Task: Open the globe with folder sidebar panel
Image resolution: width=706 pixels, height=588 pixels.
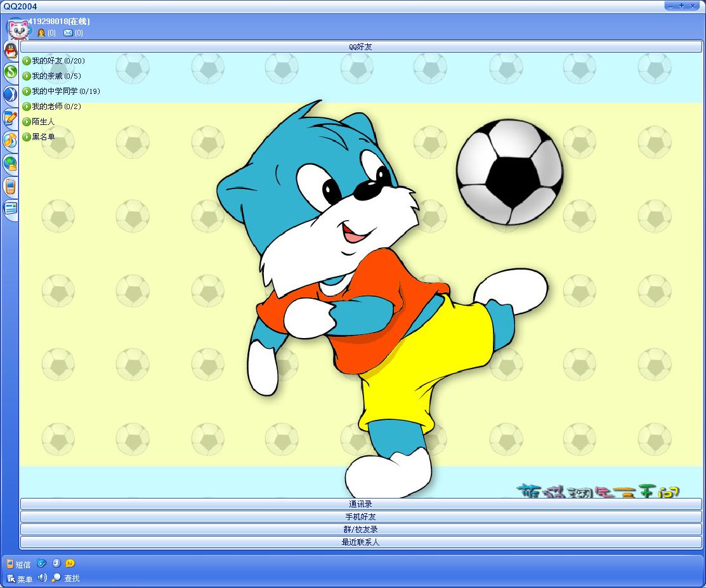Action: (x=11, y=163)
